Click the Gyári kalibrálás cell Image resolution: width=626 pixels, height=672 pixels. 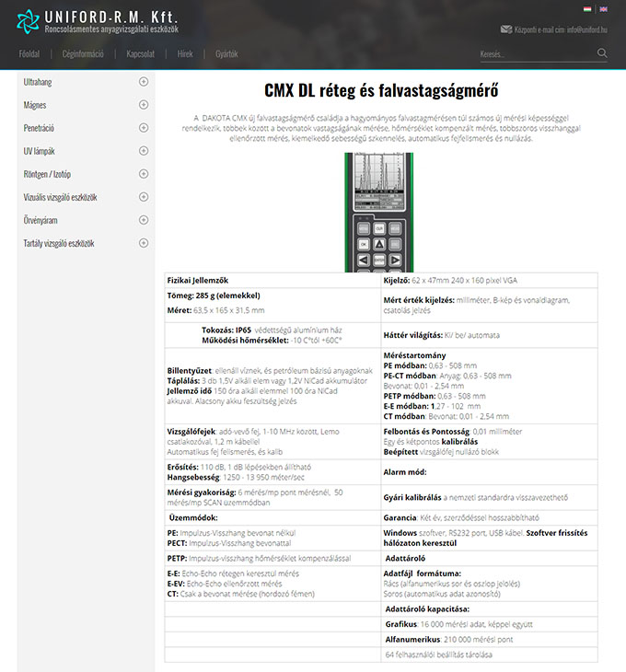490,498
